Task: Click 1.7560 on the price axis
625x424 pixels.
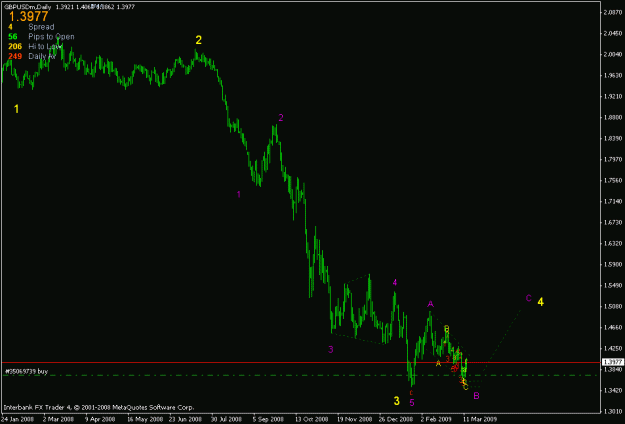Action: click(x=611, y=181)
